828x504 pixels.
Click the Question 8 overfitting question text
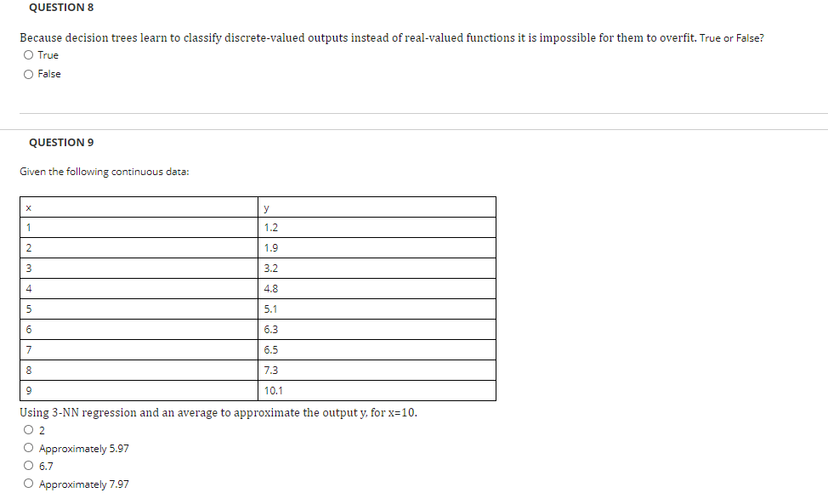(x=389, y=37)
